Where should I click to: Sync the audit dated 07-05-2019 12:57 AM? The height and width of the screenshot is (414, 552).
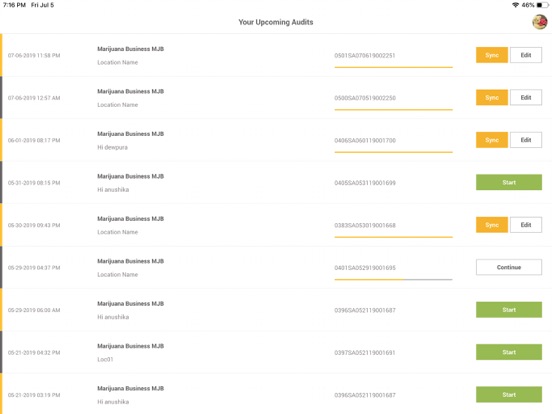pyautogui.click(x=492, y=98)
